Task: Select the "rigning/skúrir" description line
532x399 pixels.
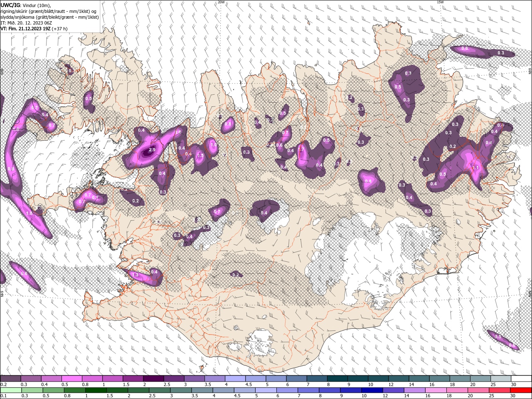Action: pyautogui.click(x=49, y=11)
